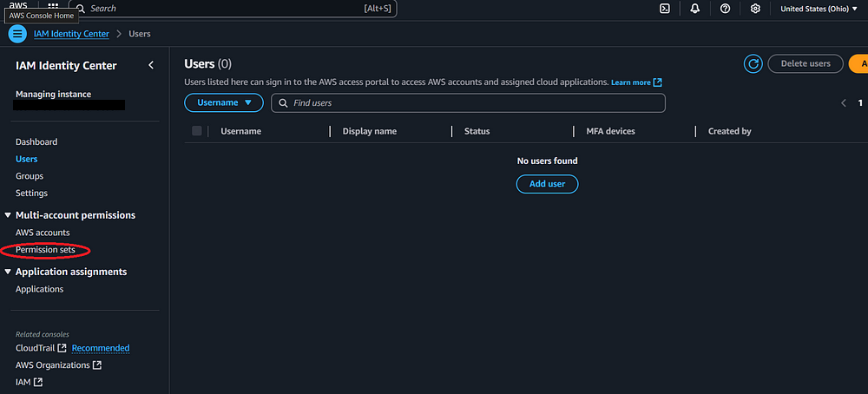Screen dimensions: 868x394
Task: Open the AWS services grid icon
Action: coord(53,8)
